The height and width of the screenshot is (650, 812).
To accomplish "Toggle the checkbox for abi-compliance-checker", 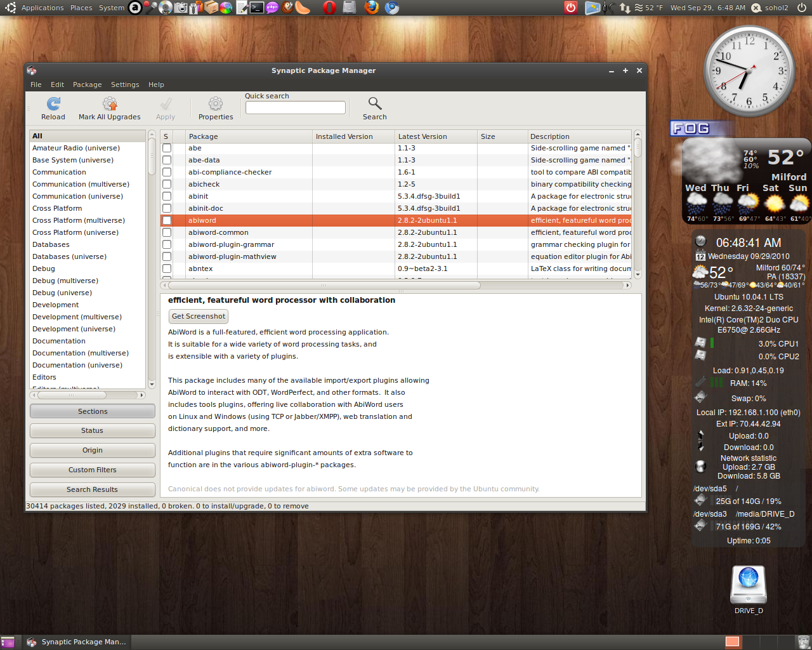I will (x=167, y=172).
